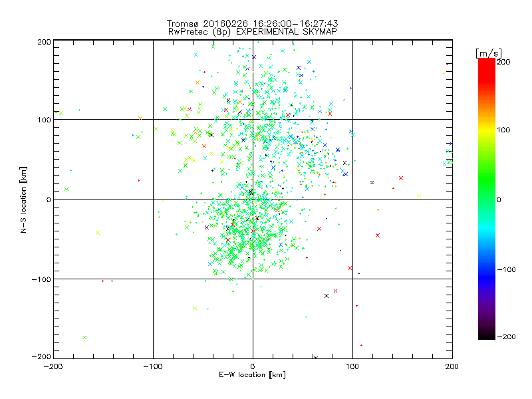Click the x-axis tick label '0'
The width and height of the screenshot is (532, 399).
[253, 366]
